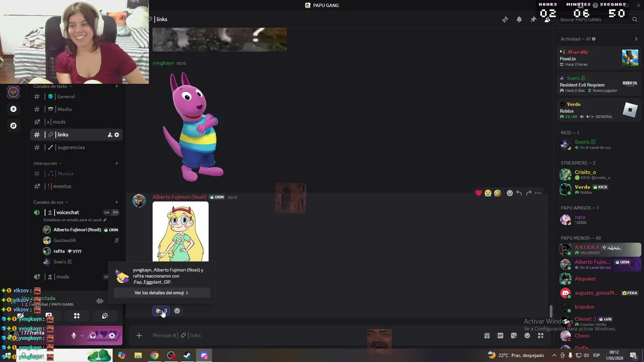Show pinned messages pin icon
Screen dimensions: 644x362
[533, 20]
